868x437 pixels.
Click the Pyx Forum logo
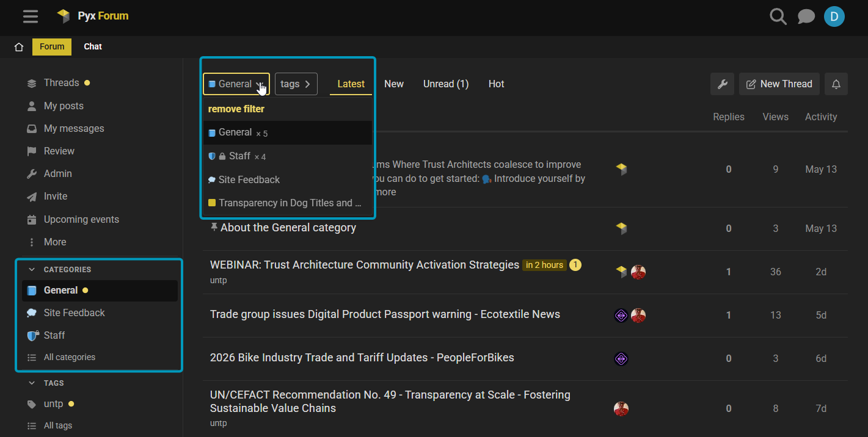tap(93, 16)
